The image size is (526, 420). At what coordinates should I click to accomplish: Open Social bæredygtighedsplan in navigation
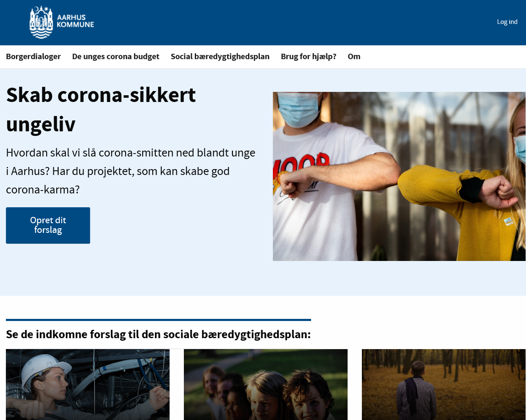point(220,57)
